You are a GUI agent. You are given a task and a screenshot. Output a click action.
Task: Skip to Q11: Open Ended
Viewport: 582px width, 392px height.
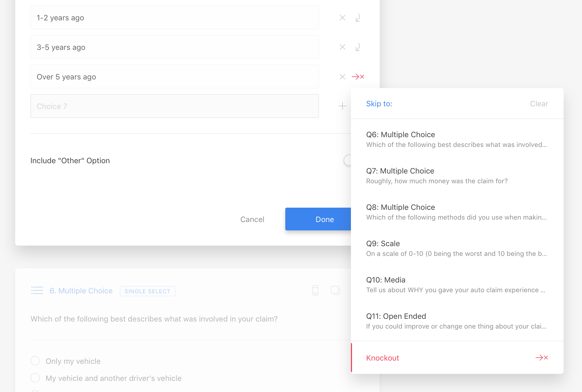457,321
